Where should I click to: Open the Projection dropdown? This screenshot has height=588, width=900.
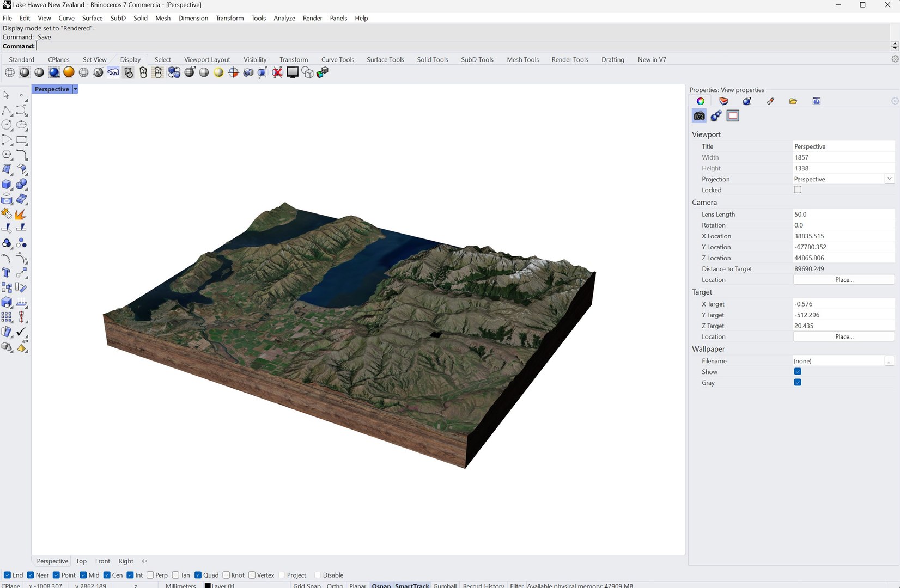(x=889, y=179)
